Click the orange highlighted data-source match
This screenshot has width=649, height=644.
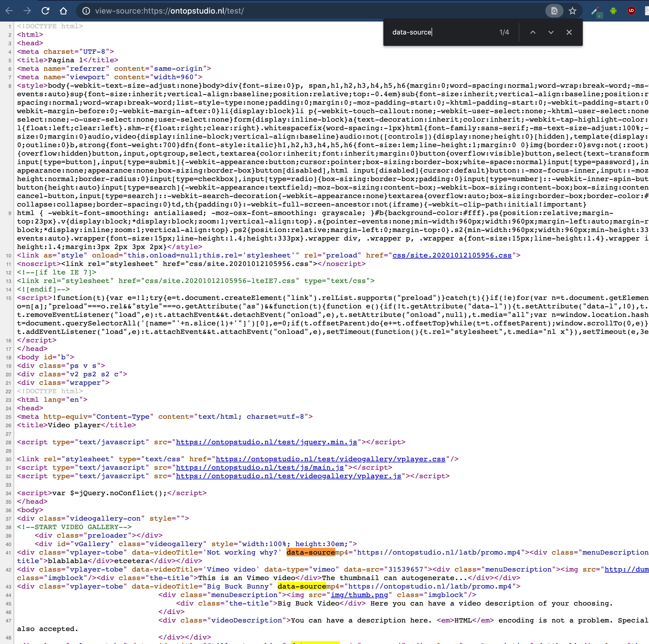311,552
